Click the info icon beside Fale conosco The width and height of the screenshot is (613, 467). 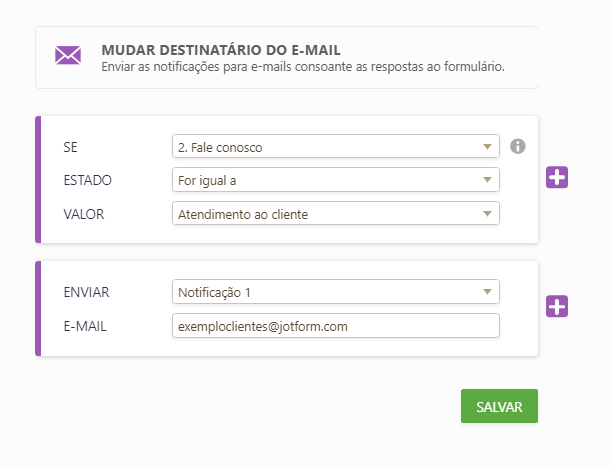[x=517, y=147]
